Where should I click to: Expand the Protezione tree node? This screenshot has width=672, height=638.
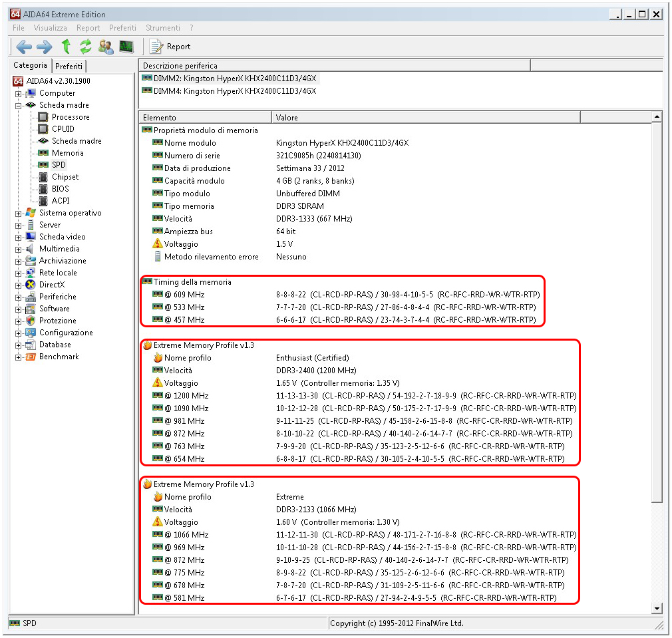[x=18, y=321]
